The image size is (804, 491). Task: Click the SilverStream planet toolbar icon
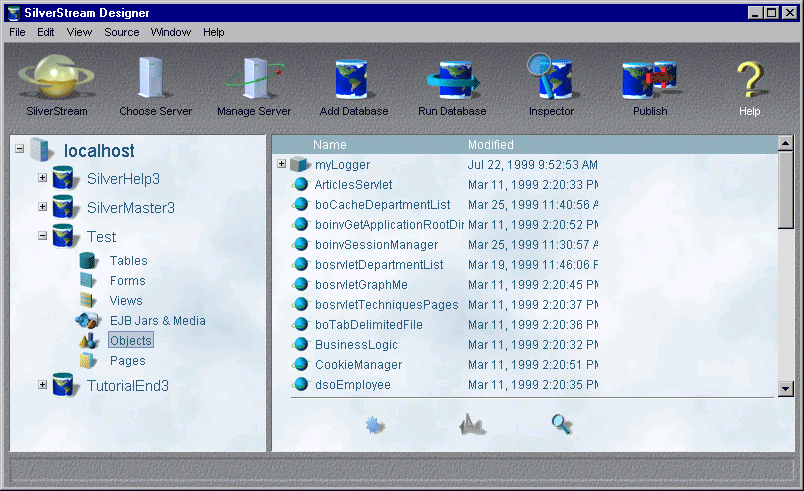point(56,77)
